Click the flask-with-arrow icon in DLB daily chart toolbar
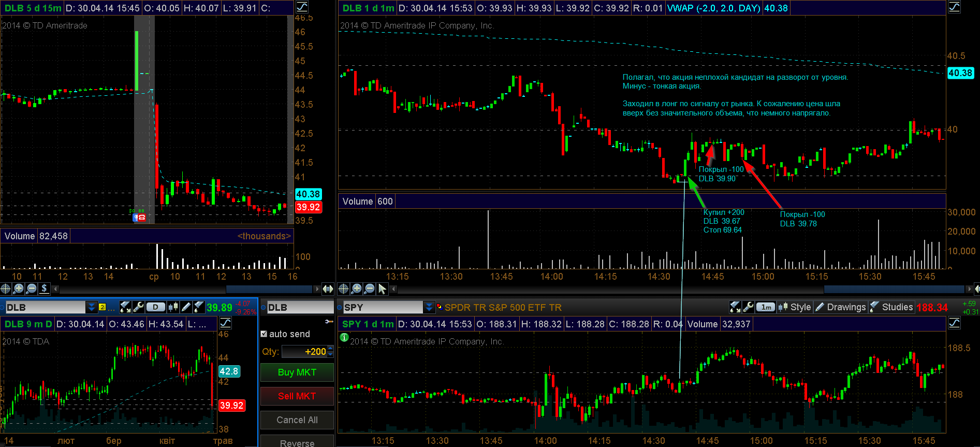Image resolution: width=980 pixels, height=447 pixels. point(125,307)
